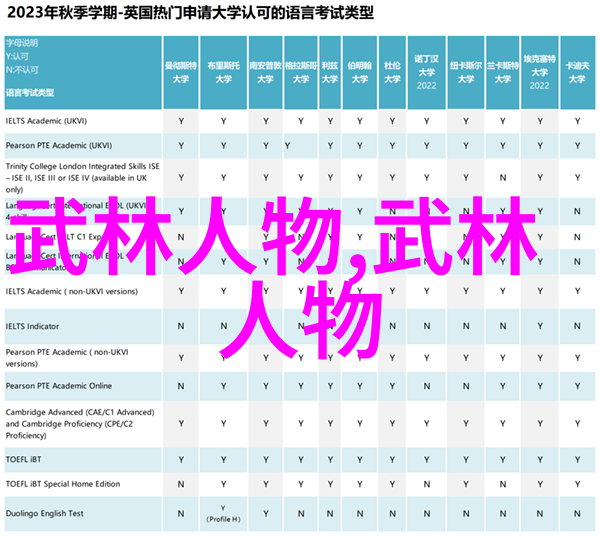
Task: Click the title about 2023 autumn term language tests
Action: point(190,13)
